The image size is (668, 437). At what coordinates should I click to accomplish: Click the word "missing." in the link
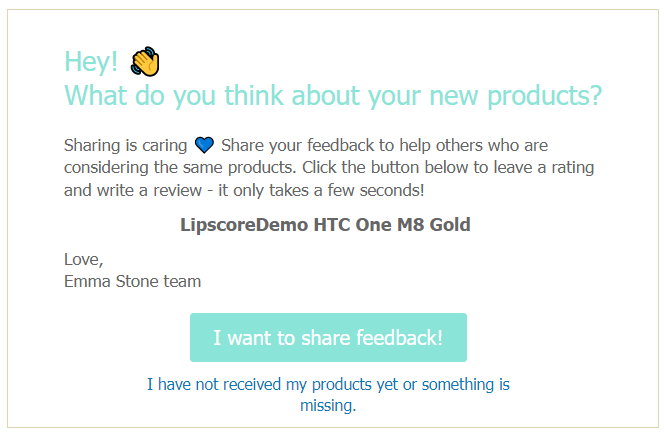[x=328, y=406]
